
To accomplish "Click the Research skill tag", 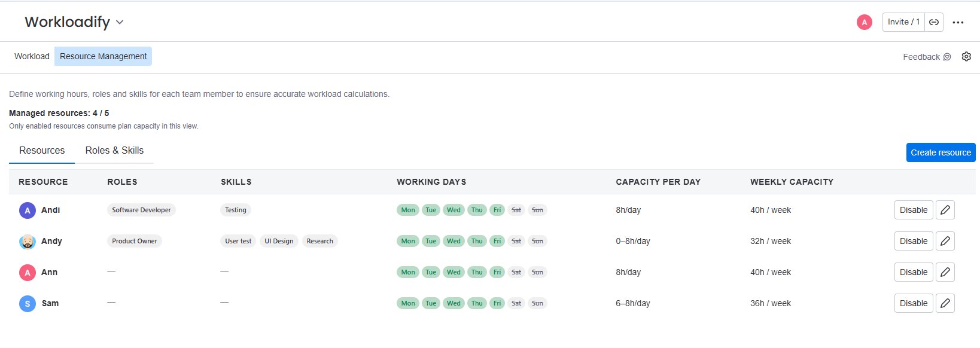I will (x=319, y=241).
